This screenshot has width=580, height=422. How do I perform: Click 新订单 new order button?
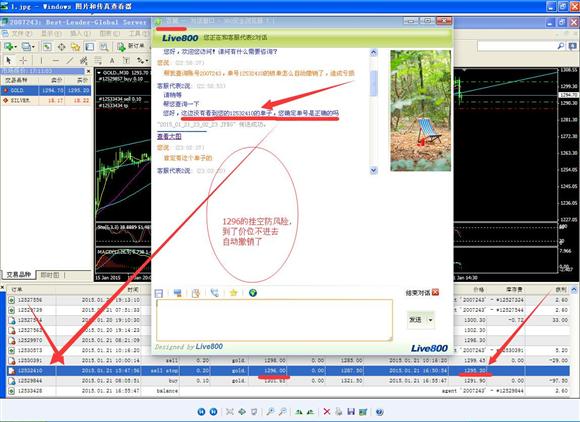131,47
